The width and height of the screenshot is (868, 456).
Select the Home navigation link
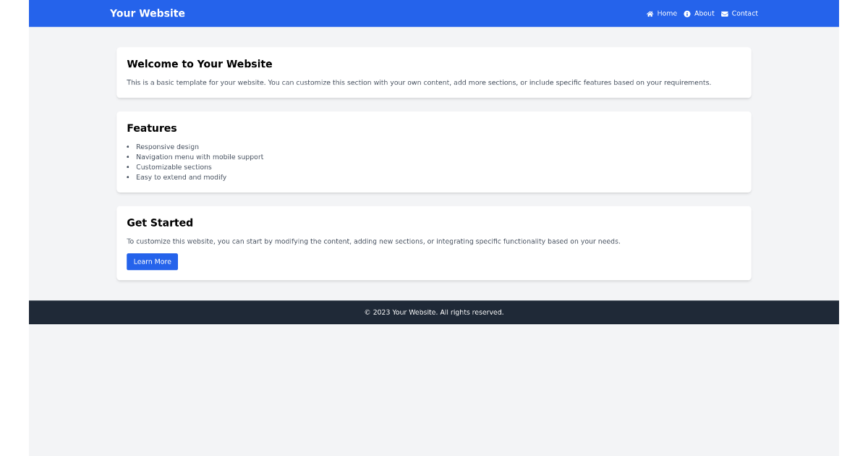(666, 13)
